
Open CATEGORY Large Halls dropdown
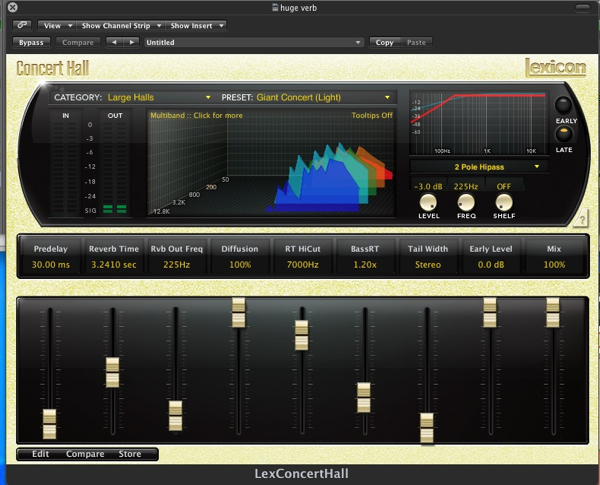pos(132,97)
